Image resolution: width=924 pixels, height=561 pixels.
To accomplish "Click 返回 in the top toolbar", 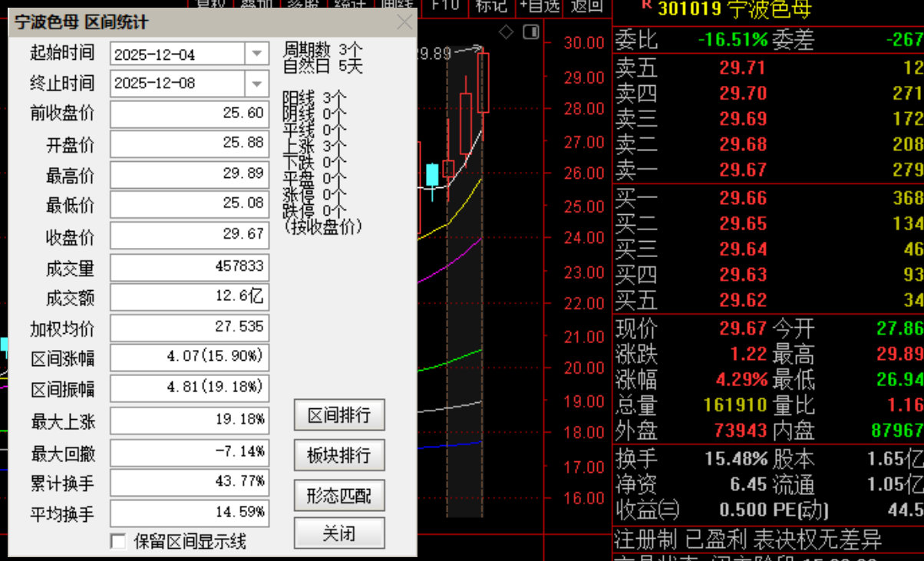I will (x=588, y=5).
